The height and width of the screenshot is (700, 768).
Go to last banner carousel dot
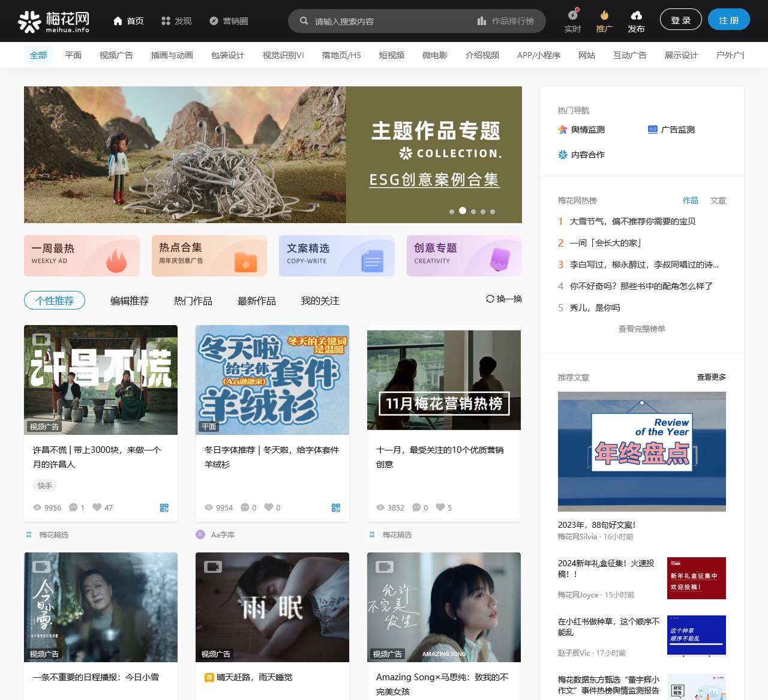[493, 212]
